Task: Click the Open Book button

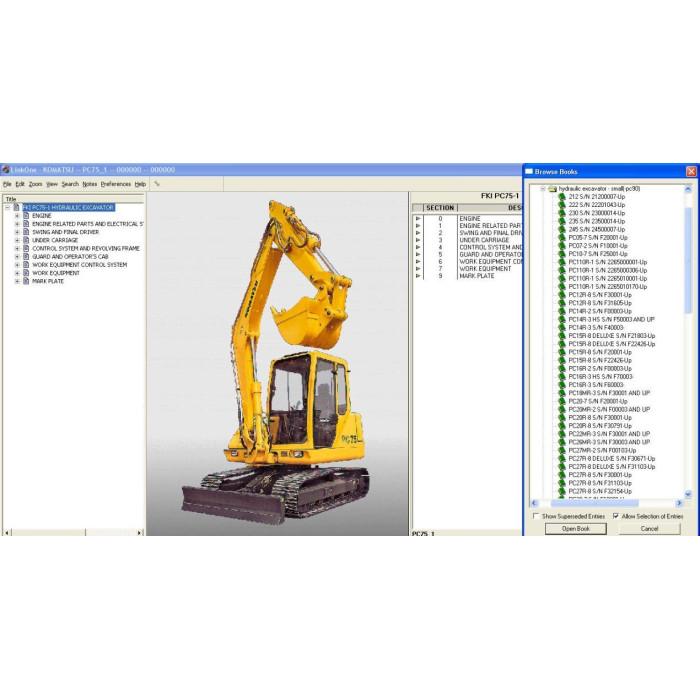Action: [575, 529]
